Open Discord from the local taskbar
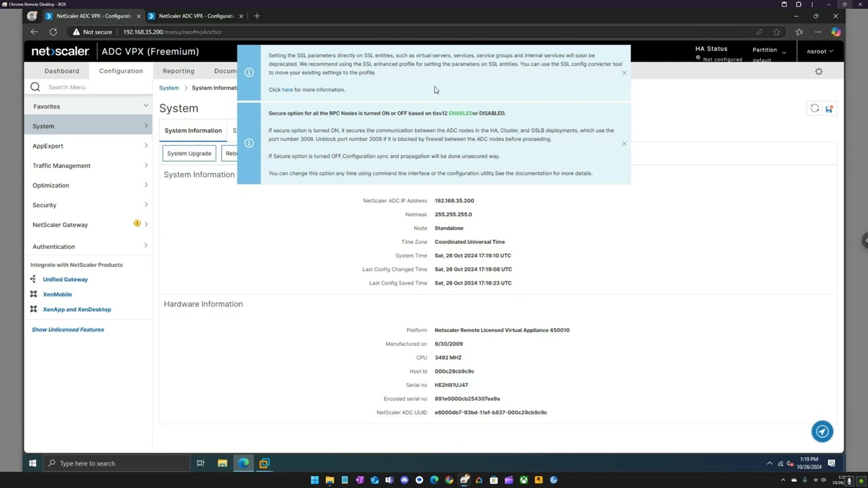Screen dimensions: 868x488 [404, 480]
